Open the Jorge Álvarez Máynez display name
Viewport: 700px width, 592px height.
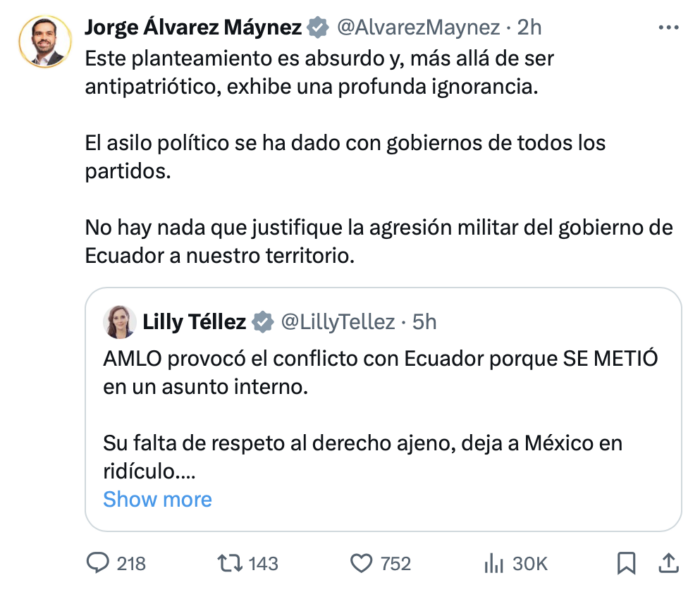(x=192, y=27)
